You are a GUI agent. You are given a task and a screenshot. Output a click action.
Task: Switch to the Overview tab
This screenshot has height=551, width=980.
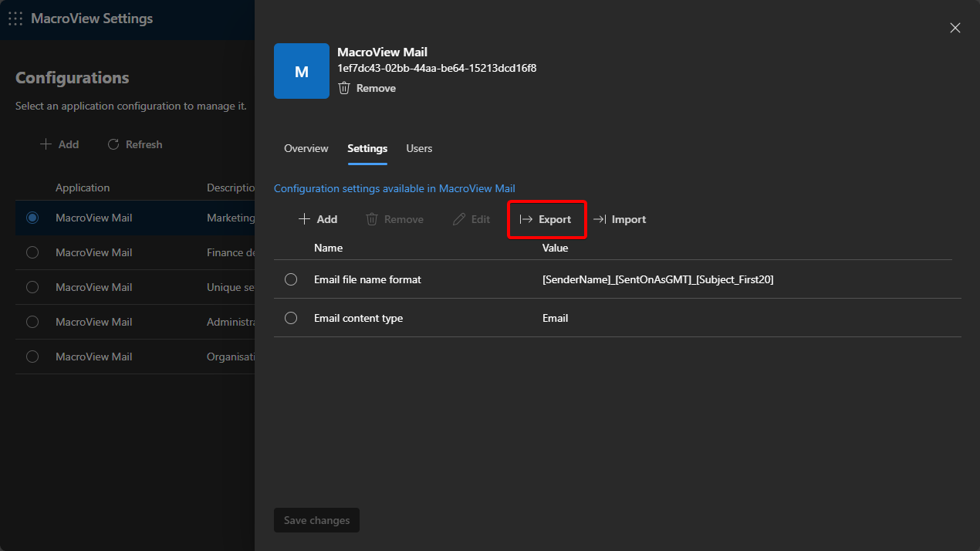coord(306,148)
